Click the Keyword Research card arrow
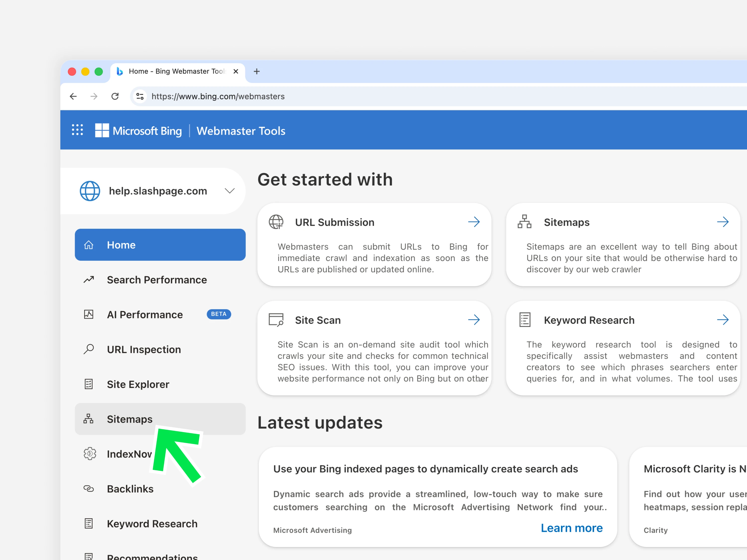The width and height of the screenshot is (747, 560). 722,320
